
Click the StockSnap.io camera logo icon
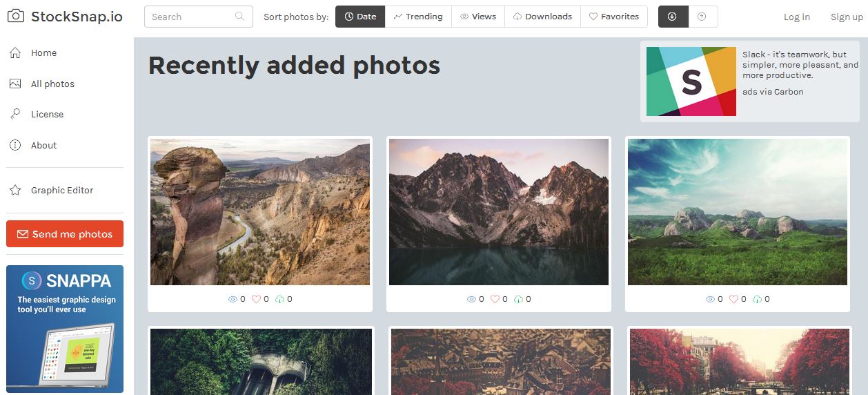pos(16,17)
